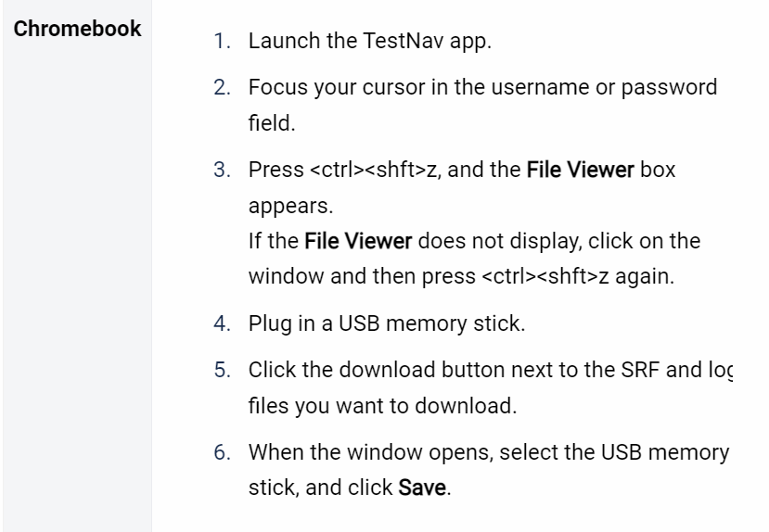Click the line starting 'Focus your cursor'
The height and width of the screenshot is (532, 769).
(x=482, y=87)
